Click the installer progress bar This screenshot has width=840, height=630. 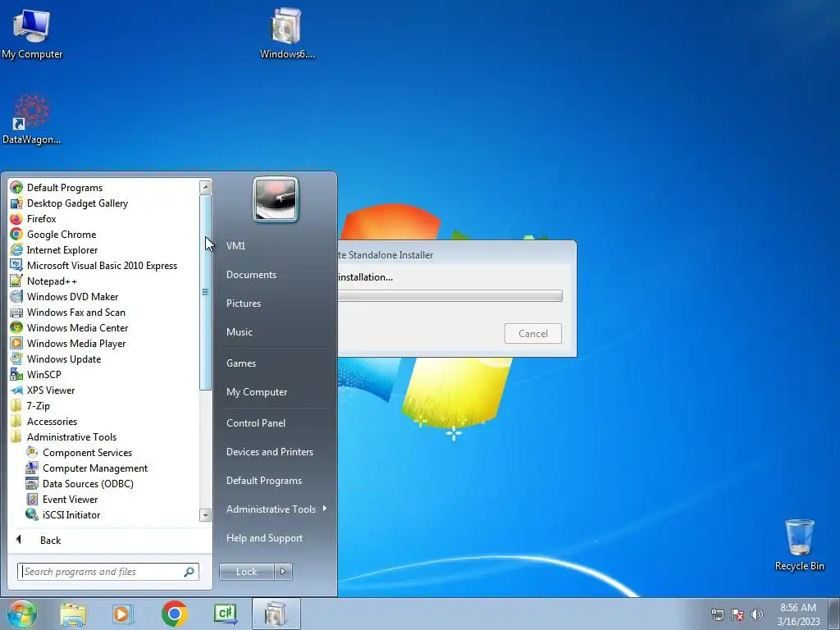pyautogui.click(x=450, y=295)
